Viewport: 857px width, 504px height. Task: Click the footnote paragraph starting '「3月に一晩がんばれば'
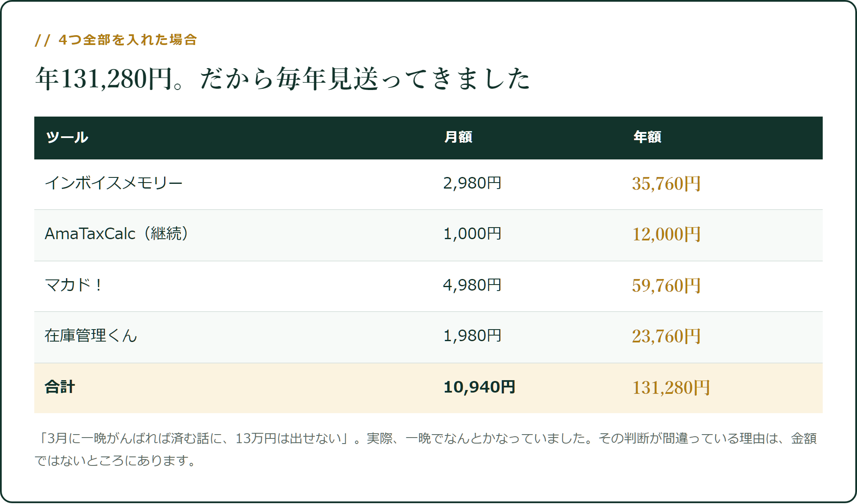click(426, 449)
